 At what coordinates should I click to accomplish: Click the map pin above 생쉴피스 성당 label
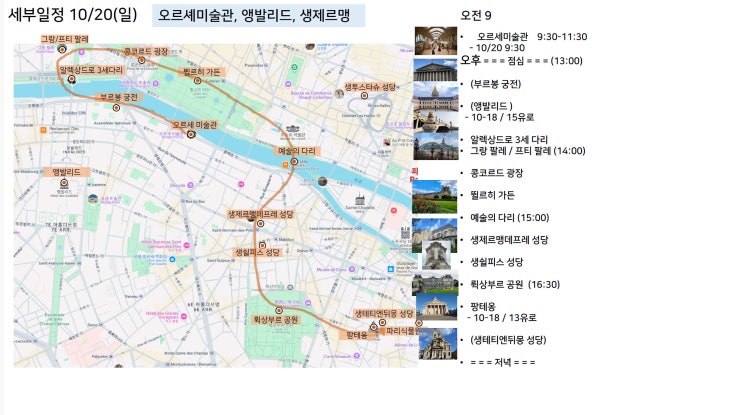(x=262, y=245)
